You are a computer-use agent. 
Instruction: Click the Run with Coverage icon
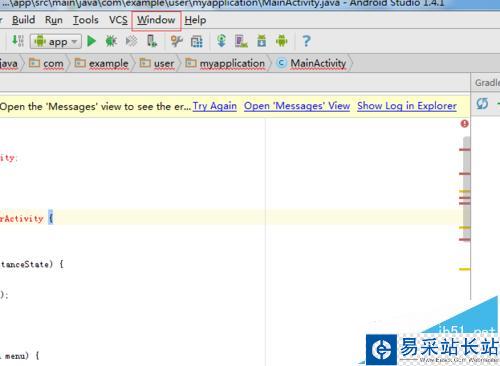click(131, 41)
